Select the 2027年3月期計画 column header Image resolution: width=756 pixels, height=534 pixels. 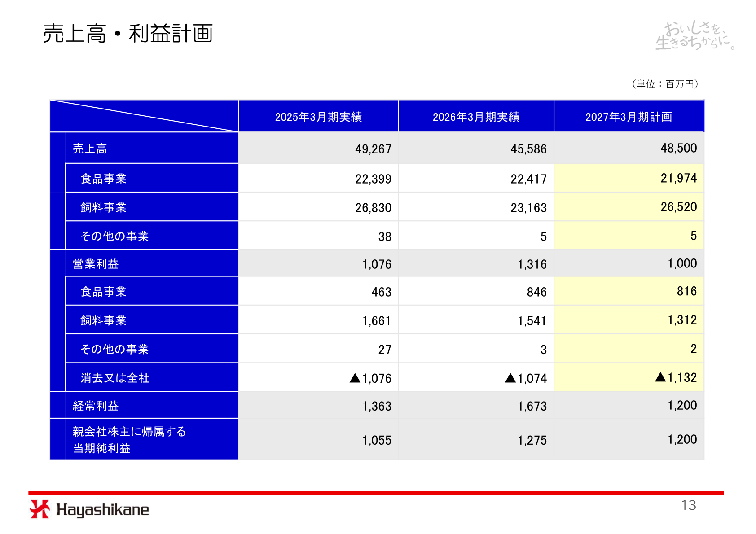pyautogui.click(x=629, y=117)
